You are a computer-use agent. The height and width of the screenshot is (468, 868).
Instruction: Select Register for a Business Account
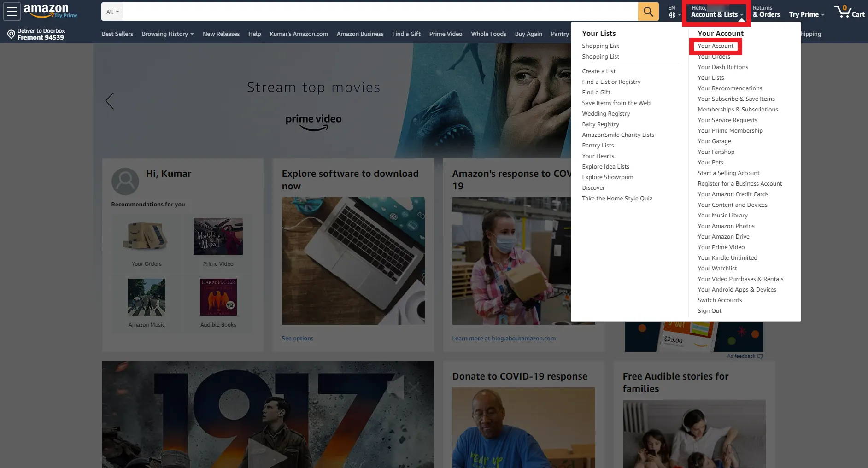point(739,183)
